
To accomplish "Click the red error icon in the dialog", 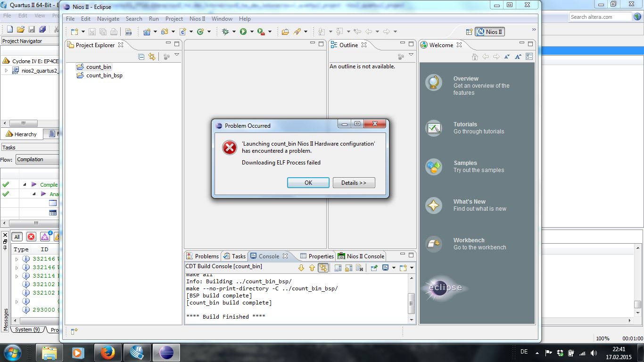I will pyautogui.click(x=230, y=148).
